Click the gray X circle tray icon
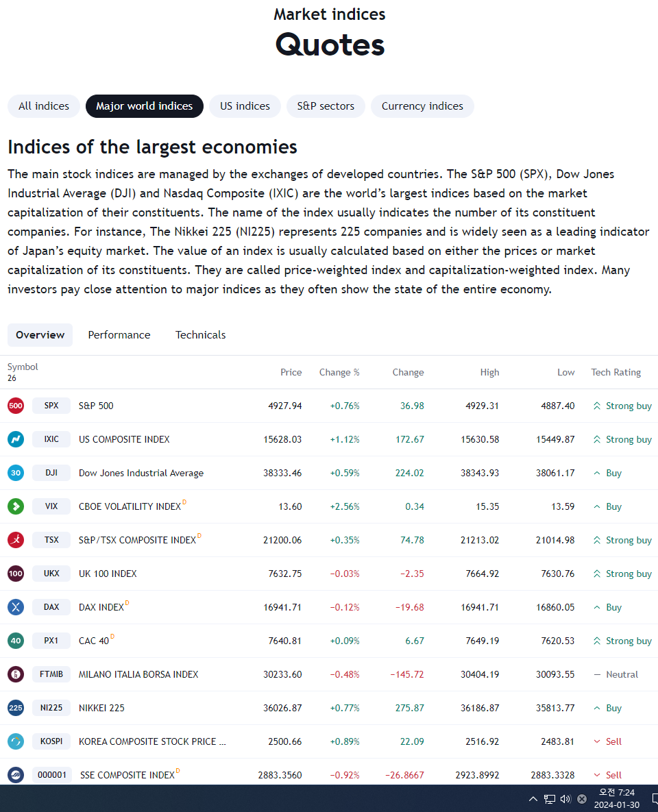This screenshot has height=812, width=658. click(x=582, y=799)
